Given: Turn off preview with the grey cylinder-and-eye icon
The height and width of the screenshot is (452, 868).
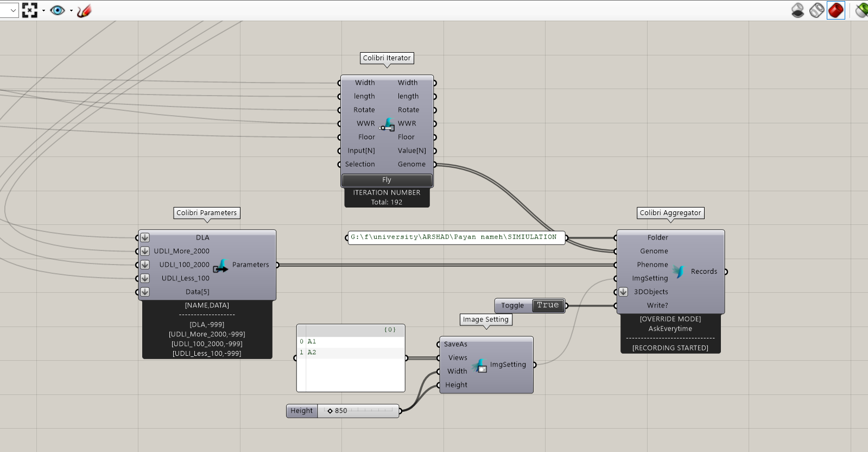Looking at the screenshot, I should click(797, 10).
